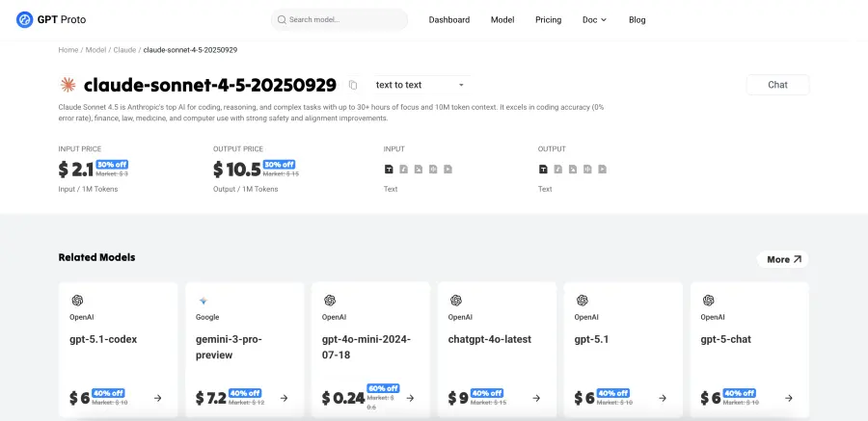Screen dimensions: 868x421
Task: Click the OpenAI logo on gpt-5.1-codex card
Action: 77,301
